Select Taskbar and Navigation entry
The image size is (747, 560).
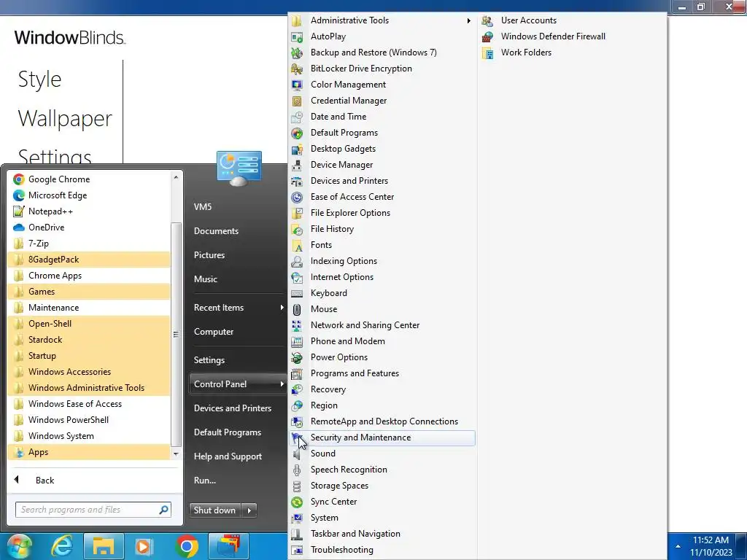point(382,534)
